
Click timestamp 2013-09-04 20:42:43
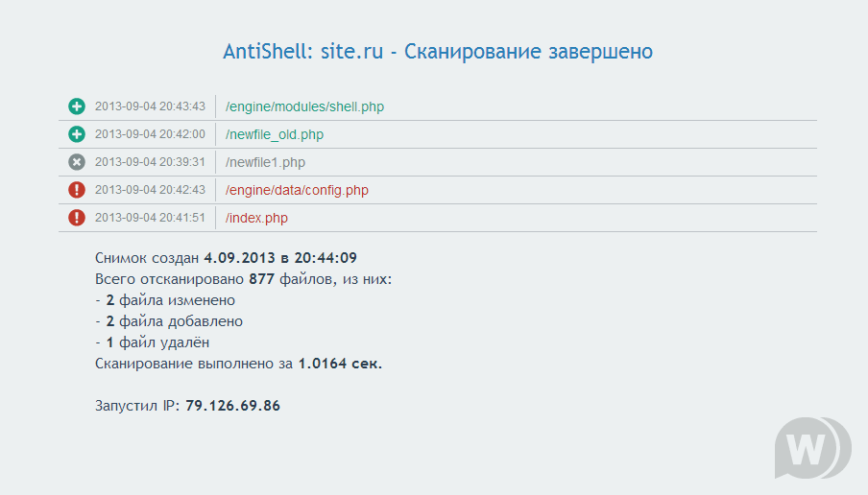150,190
